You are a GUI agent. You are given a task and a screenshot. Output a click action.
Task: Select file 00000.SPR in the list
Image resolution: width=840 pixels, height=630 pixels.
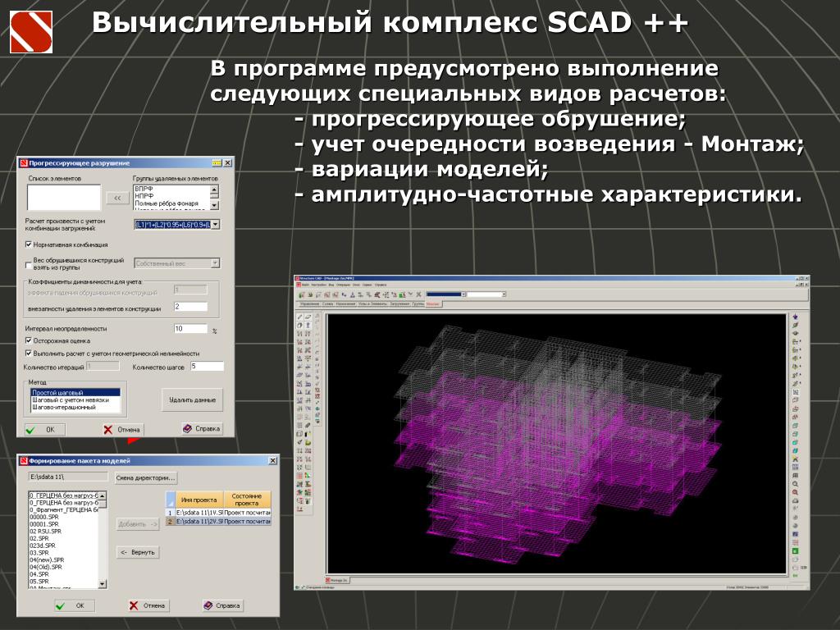click(64, 518)
